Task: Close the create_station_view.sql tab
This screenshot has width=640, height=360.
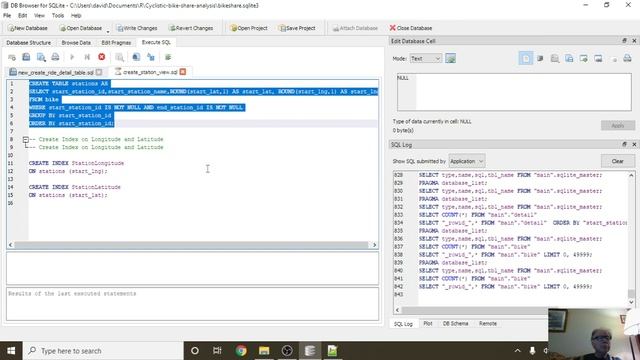Action: (x=183, y=72)
